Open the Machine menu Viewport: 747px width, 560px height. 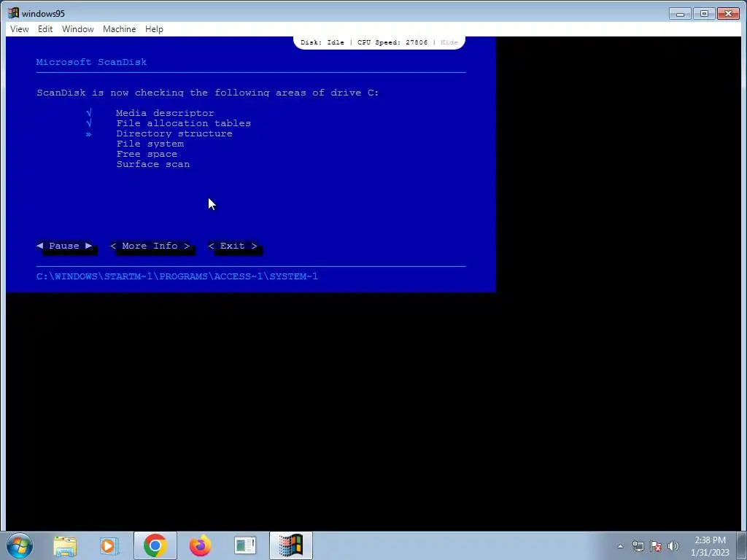[119, 29]
